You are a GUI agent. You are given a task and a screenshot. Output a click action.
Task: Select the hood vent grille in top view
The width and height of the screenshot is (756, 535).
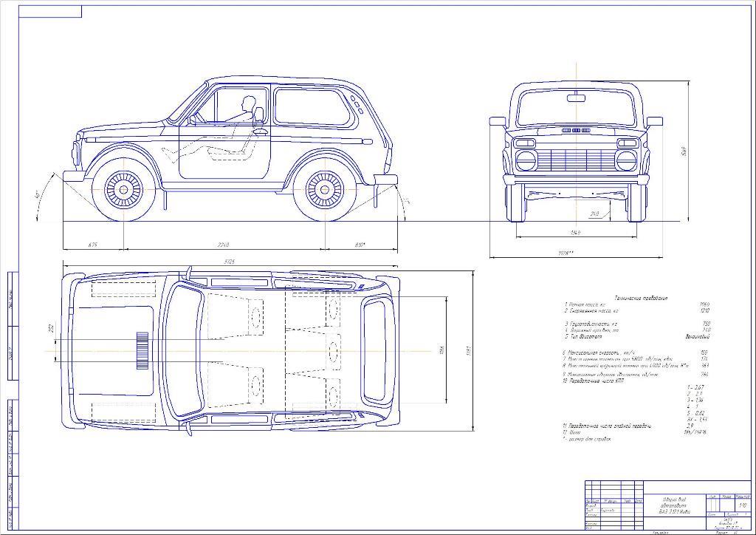point(142,350)
